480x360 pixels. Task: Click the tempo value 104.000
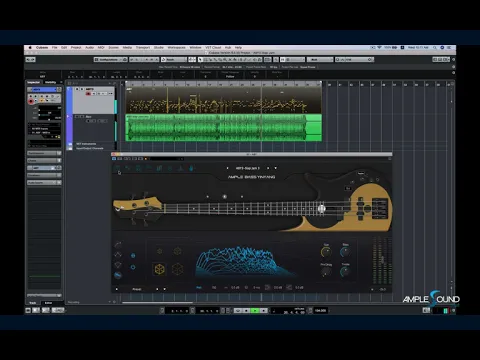(320, 311)
